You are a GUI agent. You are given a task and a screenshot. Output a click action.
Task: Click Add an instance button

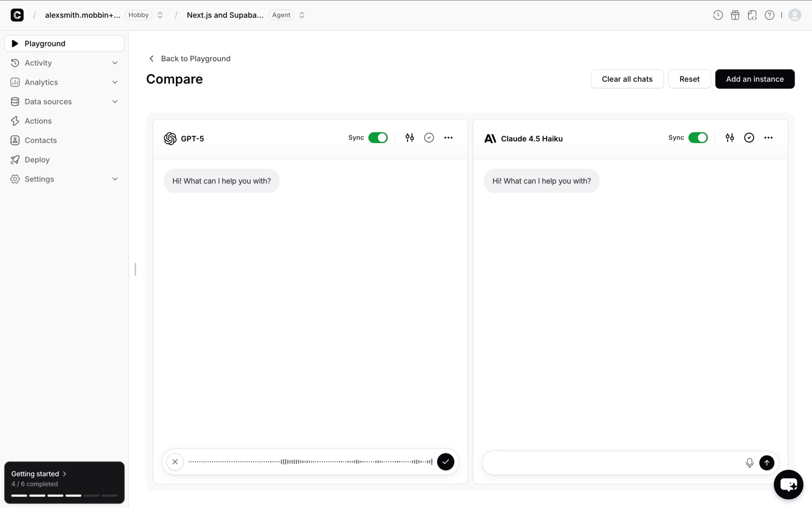tap(754, 79)
